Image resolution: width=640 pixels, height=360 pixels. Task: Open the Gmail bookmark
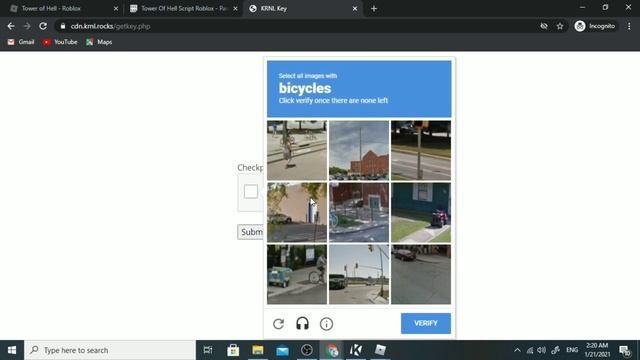coord(21,42)
